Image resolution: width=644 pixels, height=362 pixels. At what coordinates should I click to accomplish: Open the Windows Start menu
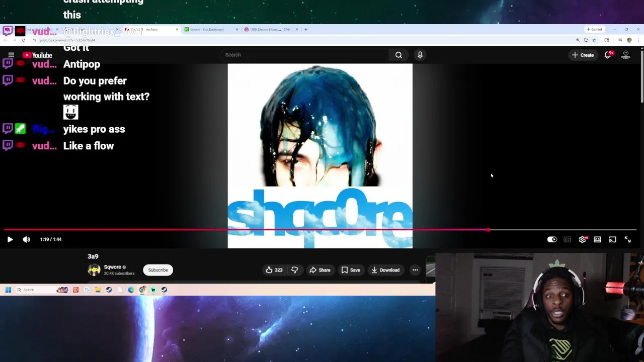(x=8, y=290)
